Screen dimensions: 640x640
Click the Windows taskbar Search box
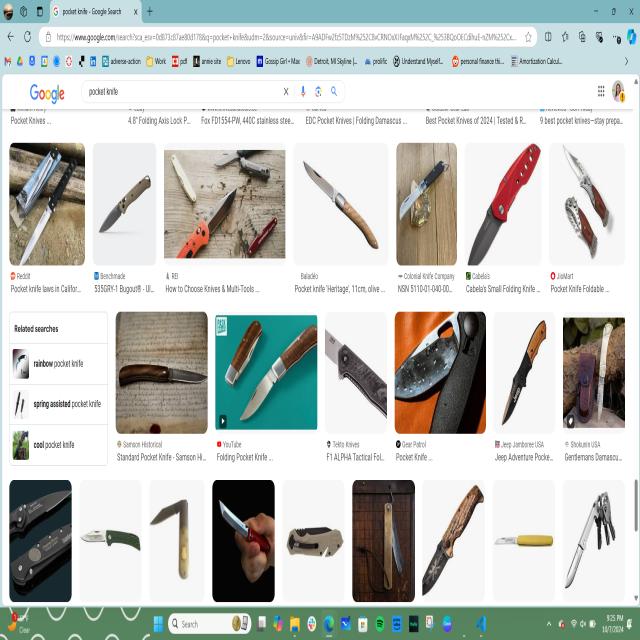pyautogui.click(x=209, y=624)
